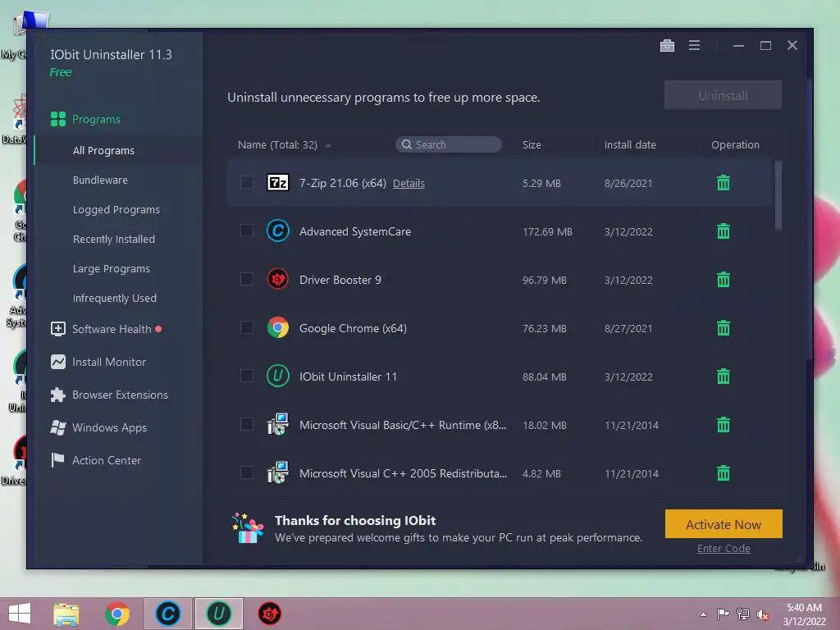Click the Action Center flag tray icon
Image resolution: width=840 pixels, height=630 pixels.
pyautogui.click(x=723, y=614)
